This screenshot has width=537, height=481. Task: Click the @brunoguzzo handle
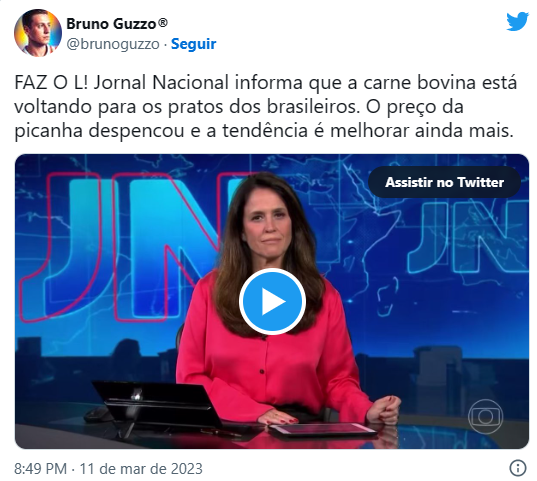pyautogui.click(x=113, y=44)
